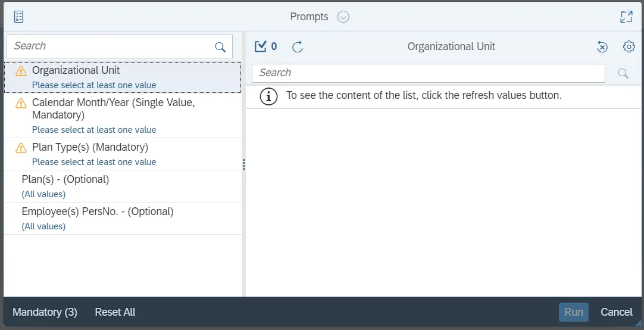
Task: Click the vertical panel splitter handle
Action: pyautogui.click(x=243, y=164)
